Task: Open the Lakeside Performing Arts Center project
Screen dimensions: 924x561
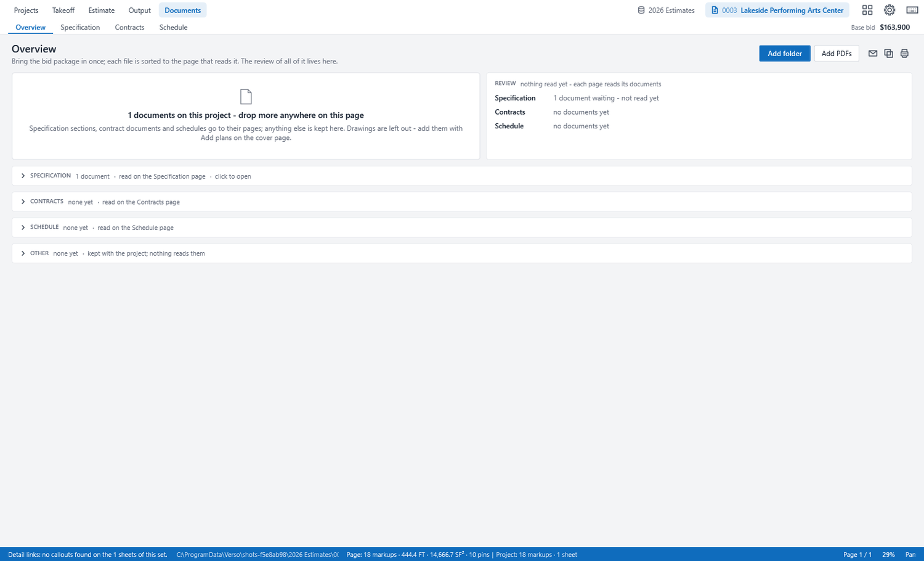Action: click(777, 10)
